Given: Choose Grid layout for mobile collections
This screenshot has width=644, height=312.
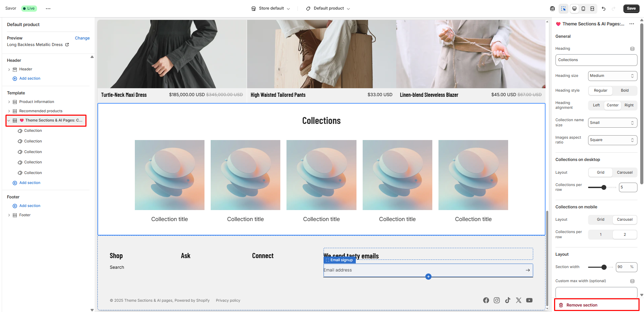Looking at the screenshot, I should coord(601,220).
